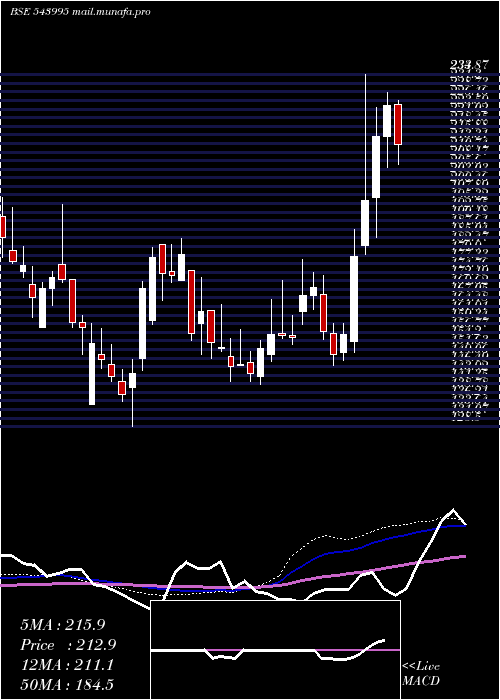Click the <<Live MACD label
Viewport: 500px width, 700px height.
point(421,674)
